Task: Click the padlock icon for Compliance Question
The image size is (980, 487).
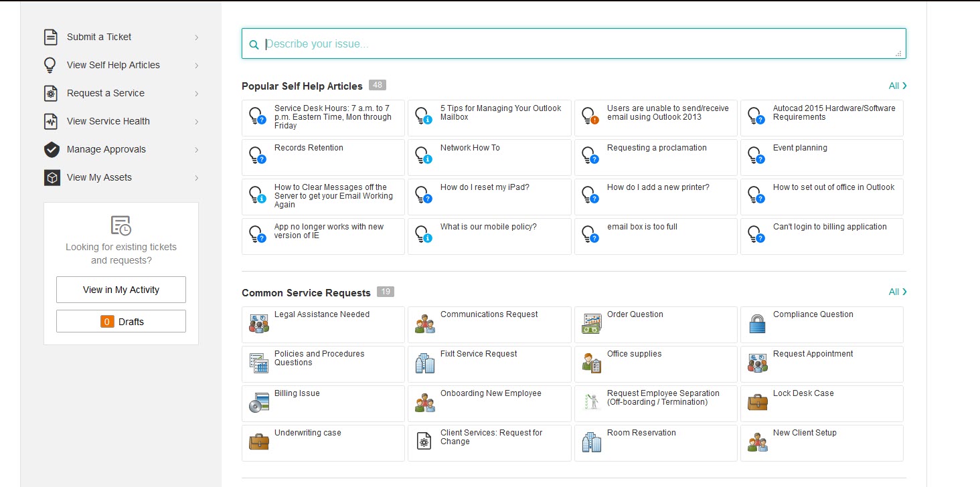Action: (x=757, y=324)
